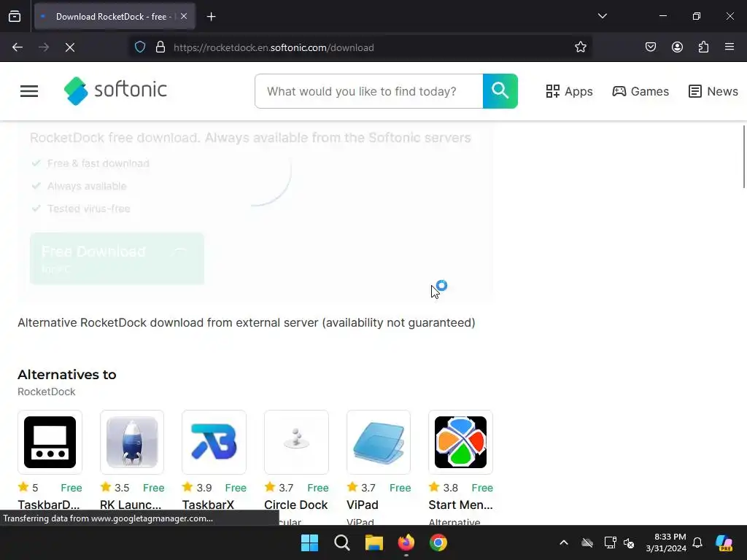This screenshot has height=560, width=747.
Task: Open the Apps section
Action: 569,91
